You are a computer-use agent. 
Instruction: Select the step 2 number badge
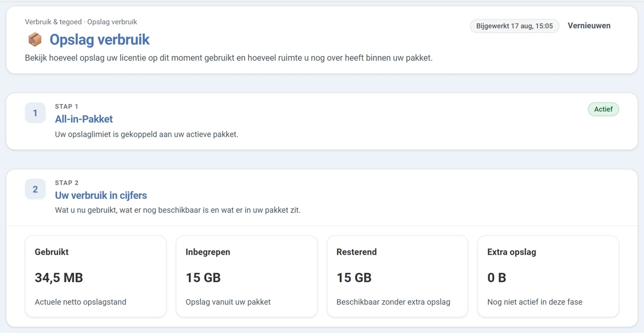tap(35, 189)
